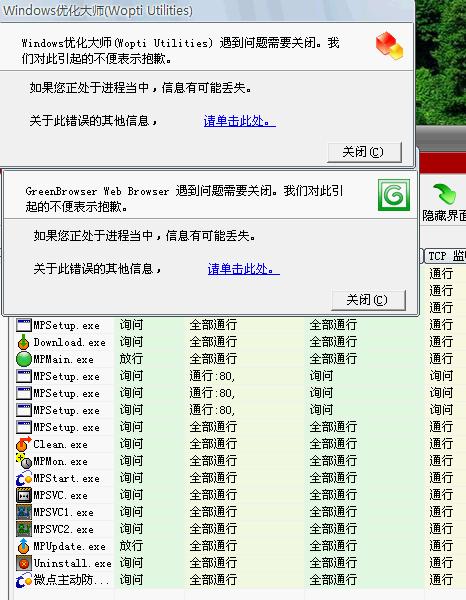Viewport: 466px width, 600px height.
Task: Click the GreenBrowser green G icon
Action: [x=394, y=195]
